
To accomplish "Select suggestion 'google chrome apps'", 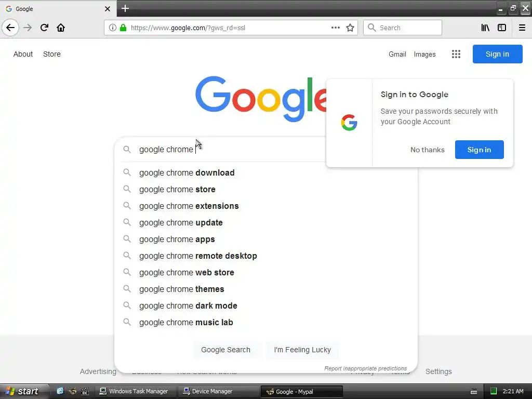I will (266, 239).
